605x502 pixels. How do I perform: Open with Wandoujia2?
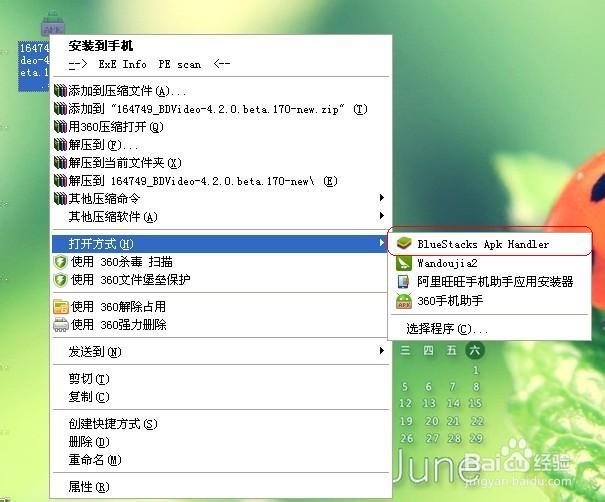click(489, 263)
